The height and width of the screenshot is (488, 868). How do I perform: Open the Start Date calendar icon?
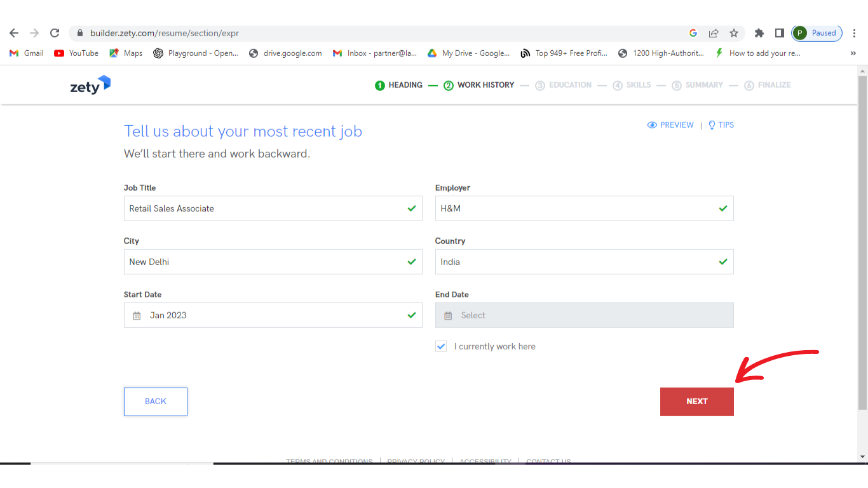click(x=137, y=316)
